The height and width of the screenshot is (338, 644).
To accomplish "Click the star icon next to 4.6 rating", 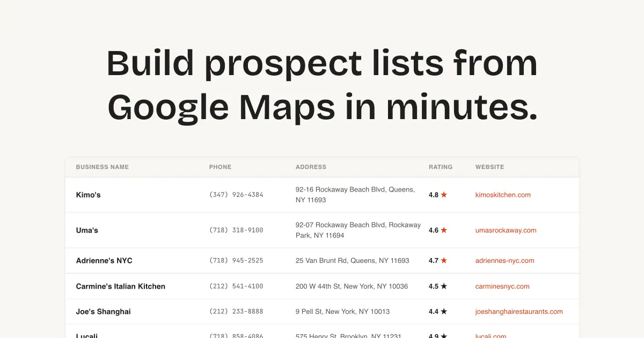I will 444,230.
